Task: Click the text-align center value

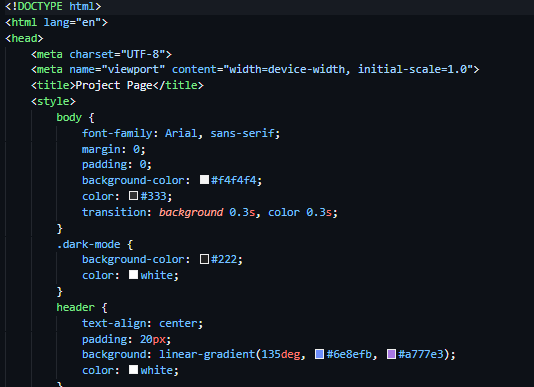Action: (x=178, y=323)
